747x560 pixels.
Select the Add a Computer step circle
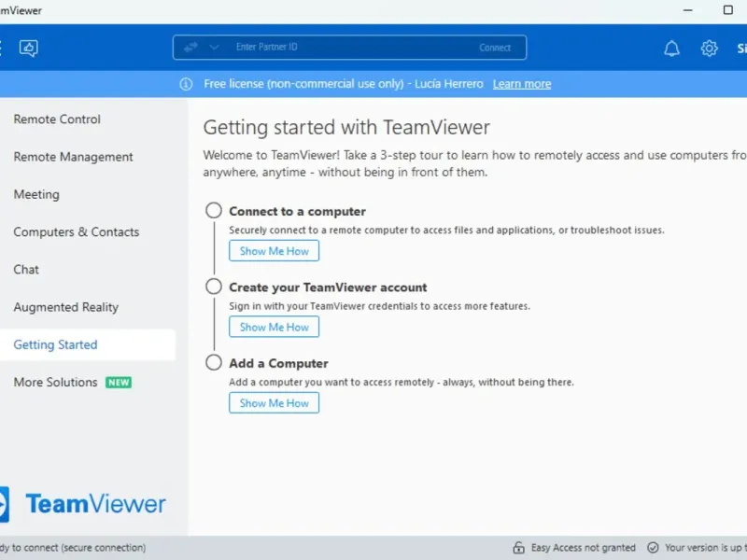(x=214, y=362)
